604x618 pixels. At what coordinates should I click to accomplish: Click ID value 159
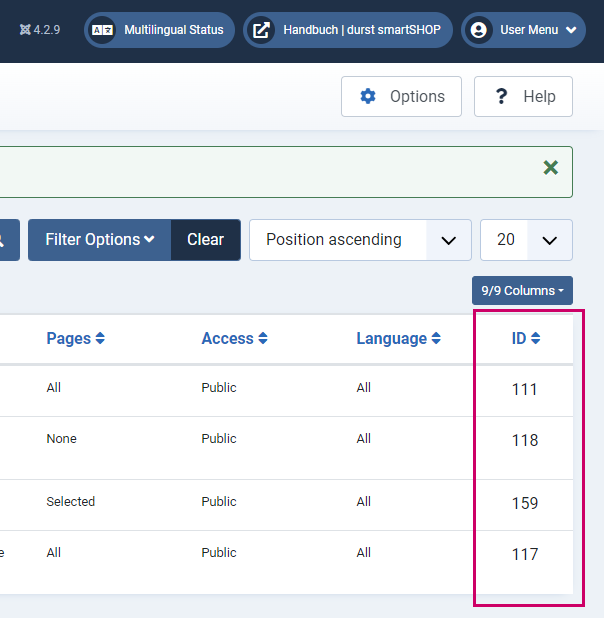click(x=524, y=503)
